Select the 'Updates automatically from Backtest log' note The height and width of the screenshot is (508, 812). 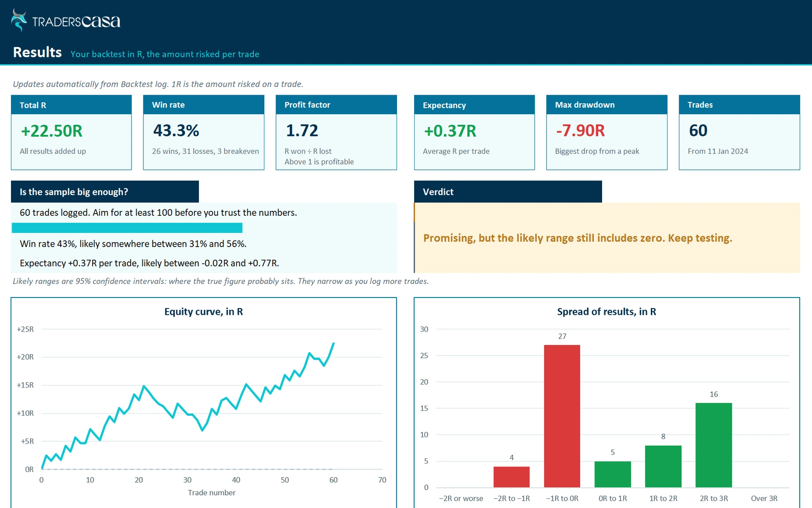158,84
